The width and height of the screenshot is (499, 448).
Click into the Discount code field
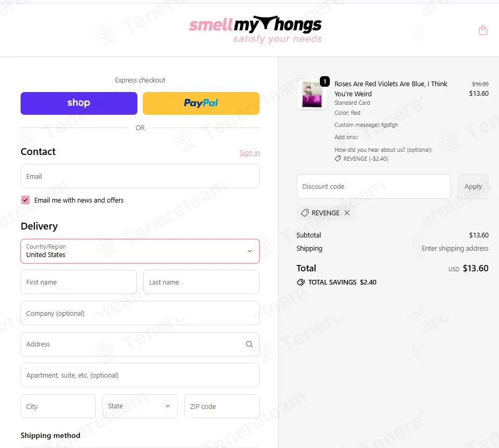tap(373, 186)
